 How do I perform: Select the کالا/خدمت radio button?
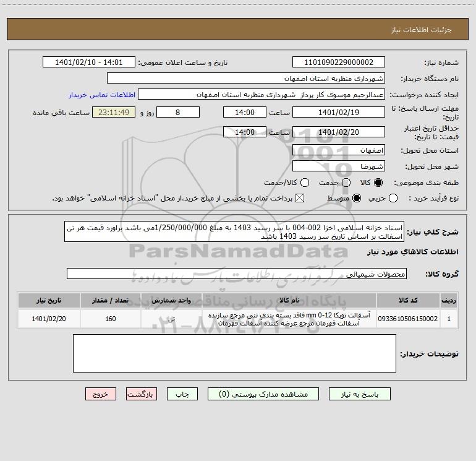tap(305, 183)
